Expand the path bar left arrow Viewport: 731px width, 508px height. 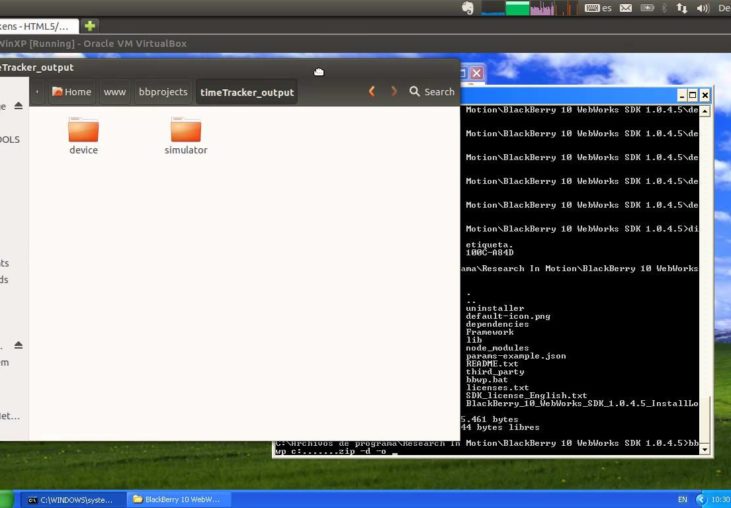(38, 91)
